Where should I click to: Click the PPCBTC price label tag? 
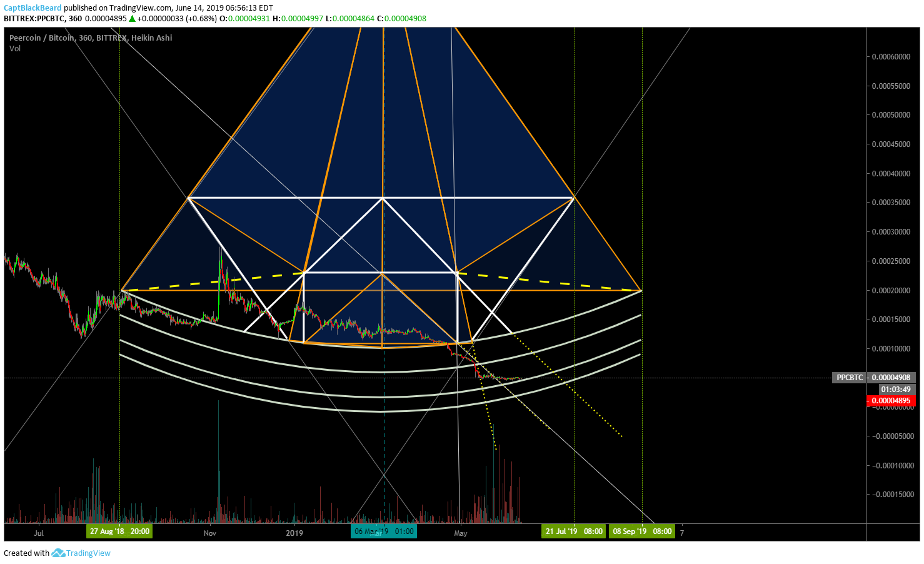(x=850, y=378)
